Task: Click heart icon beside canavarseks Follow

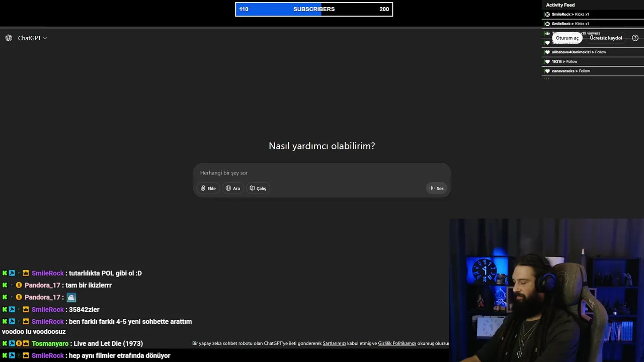Action: click(547, 71)
